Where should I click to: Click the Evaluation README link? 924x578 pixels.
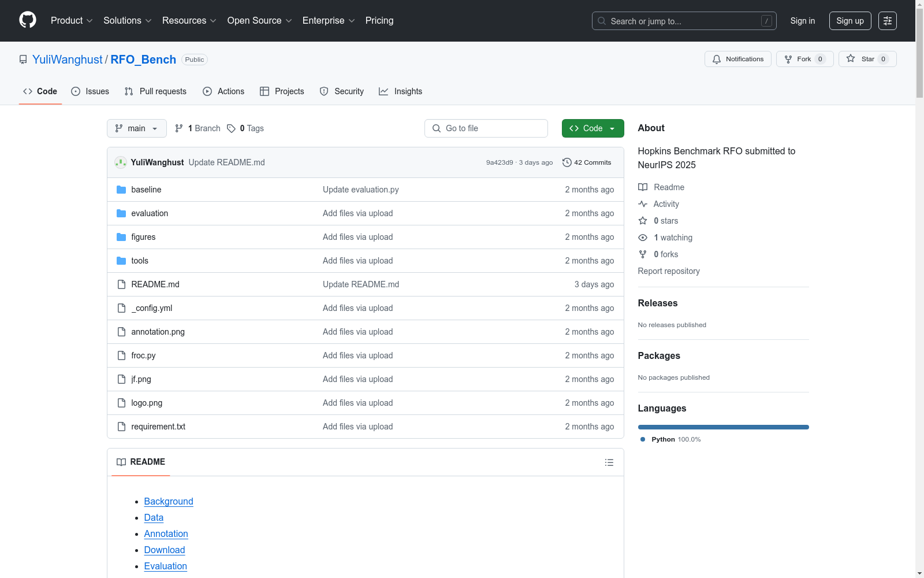tap(166, 566)
